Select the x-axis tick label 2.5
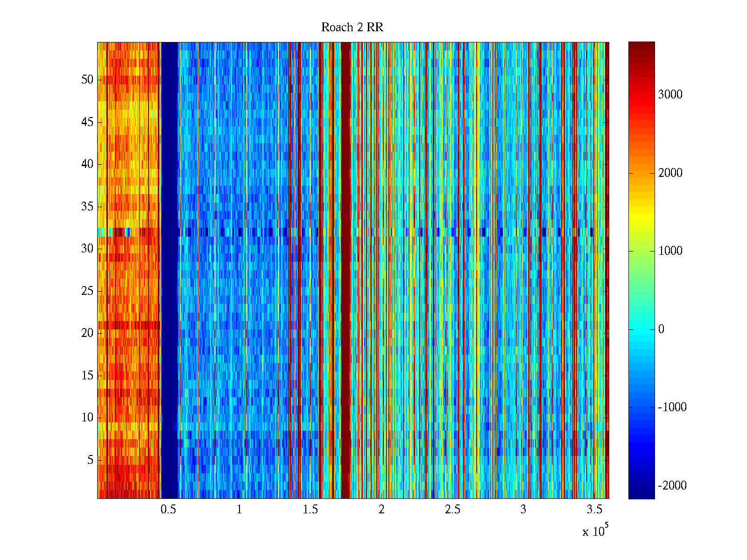 click(452, 510)
